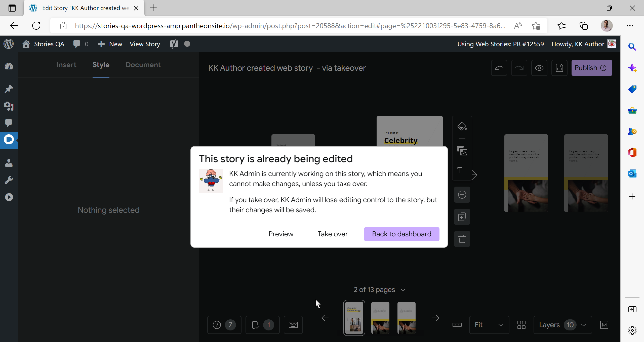Click the duplicate page icon
Viewport: 644px width, 342px height.
pyautogui.click(x=462, y=217)
